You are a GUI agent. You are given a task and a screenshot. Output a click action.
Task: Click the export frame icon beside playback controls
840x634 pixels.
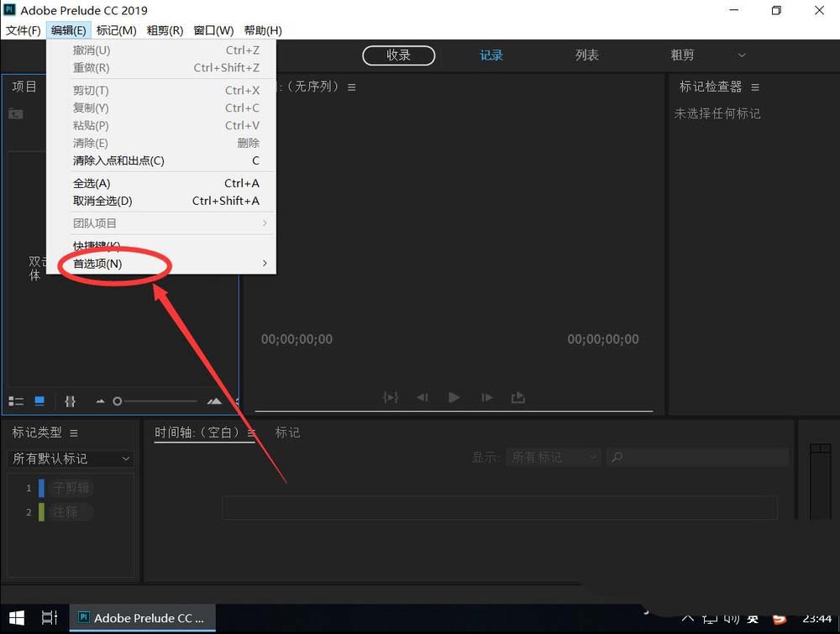518,397
